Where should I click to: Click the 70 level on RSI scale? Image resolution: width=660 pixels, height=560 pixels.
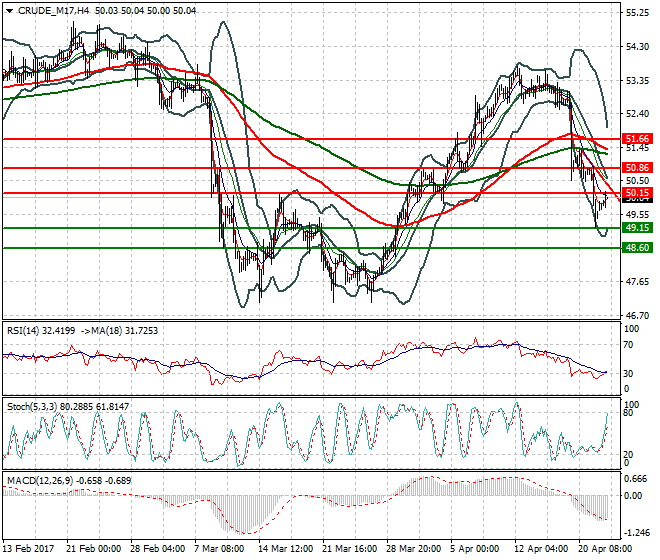(x=628, y=345)
